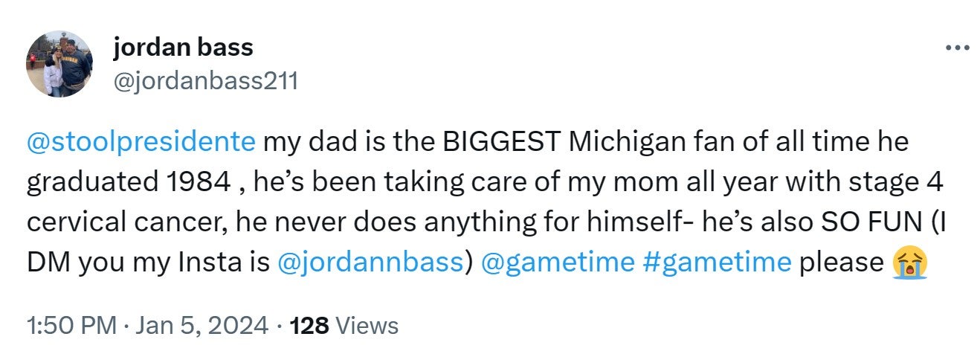Click the Jan 5, 2024 date

tap(201, 325)
